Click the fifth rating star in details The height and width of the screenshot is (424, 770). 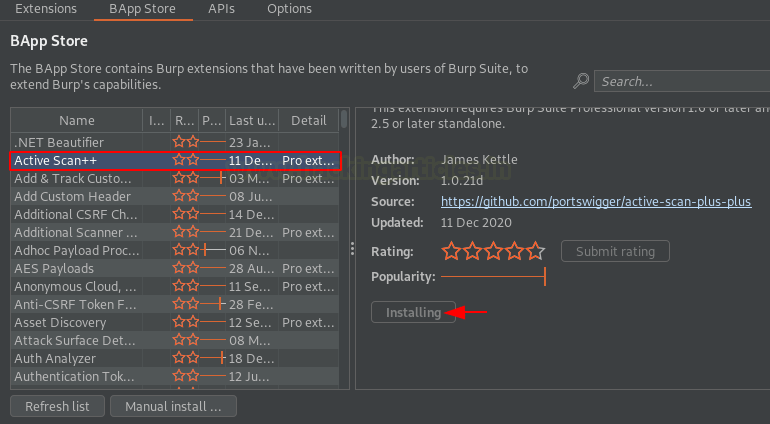click(536, 251)
